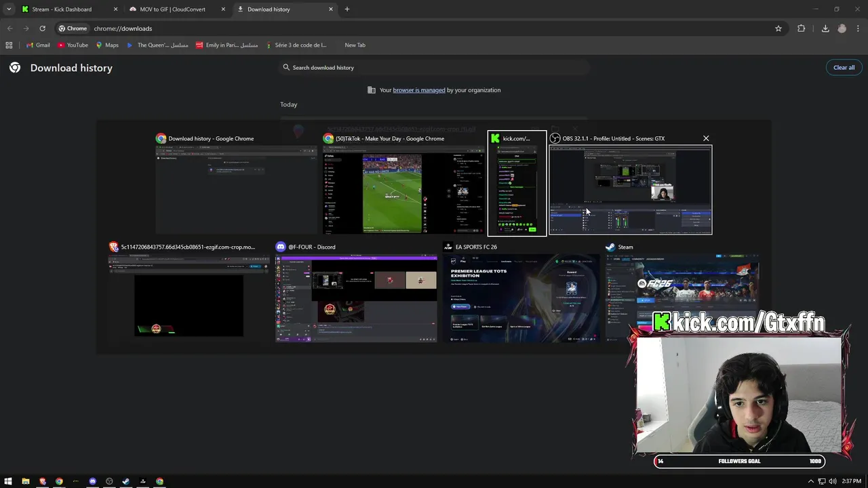The image size is (868, 488).
Task: Switch to the ezgif-com-crop.mov window thumbnail
Action: pos(189,291)
